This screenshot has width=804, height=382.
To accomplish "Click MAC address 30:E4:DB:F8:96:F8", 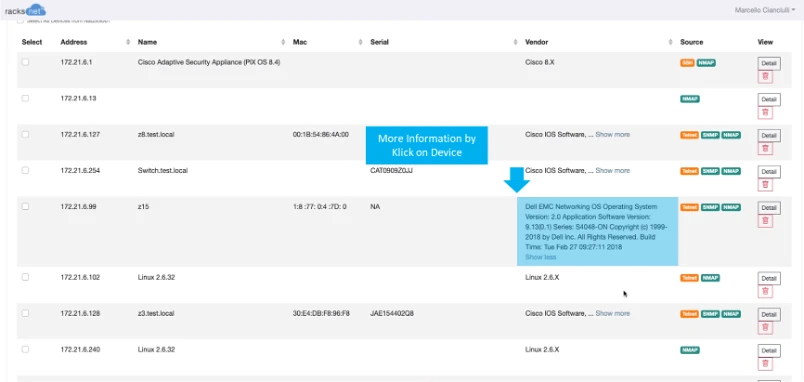I will [x=321, y=313].
